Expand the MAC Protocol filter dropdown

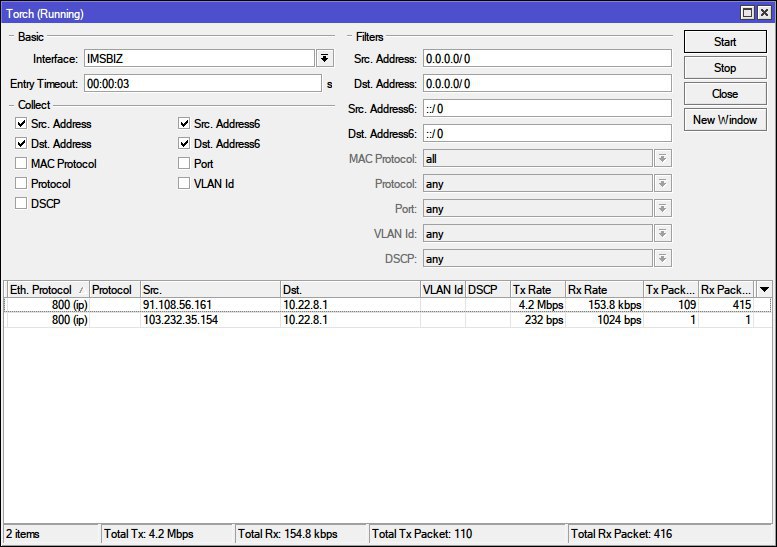click(662, 159)
